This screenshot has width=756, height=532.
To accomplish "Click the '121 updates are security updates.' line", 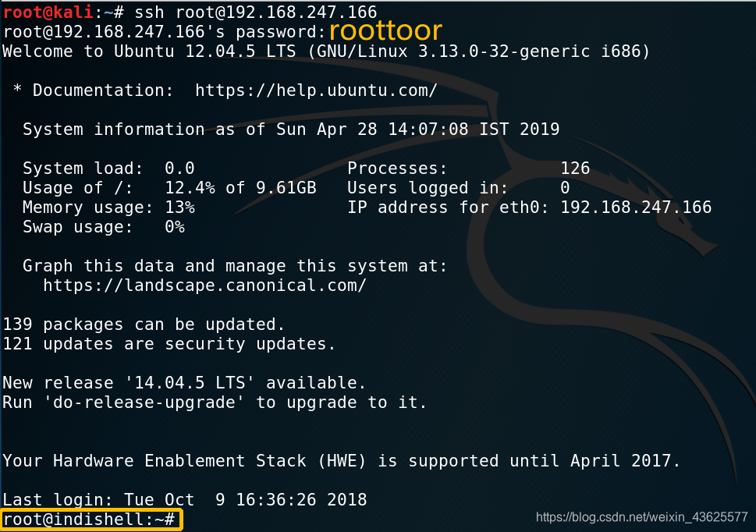I will click(169, 344).
